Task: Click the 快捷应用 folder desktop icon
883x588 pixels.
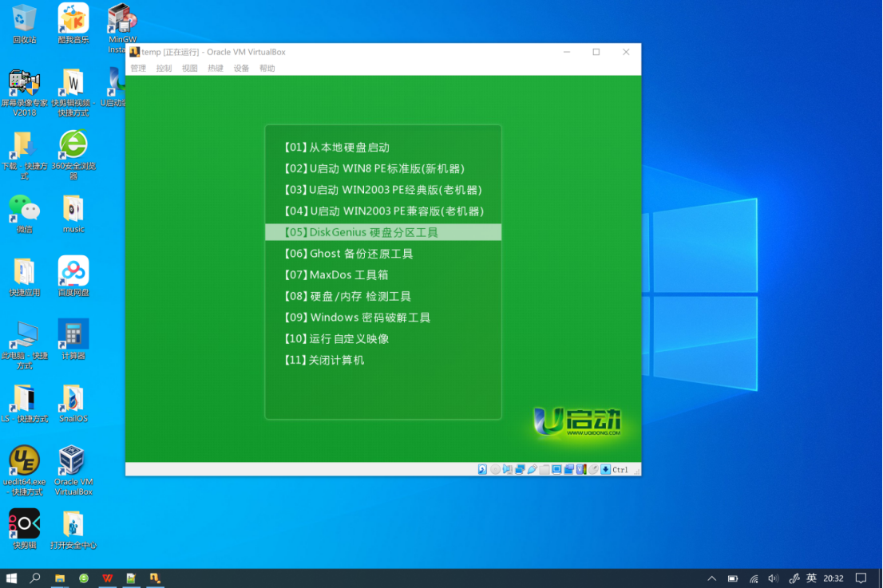Action: (x=24, y=277)
